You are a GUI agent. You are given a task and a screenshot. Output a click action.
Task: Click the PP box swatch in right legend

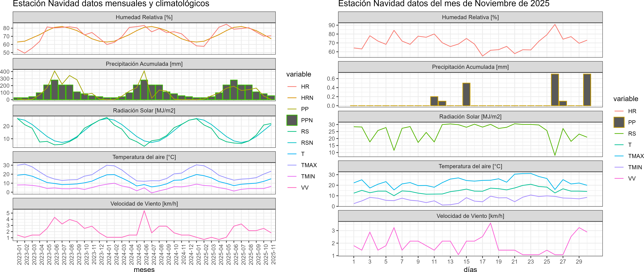pos(619,122)
